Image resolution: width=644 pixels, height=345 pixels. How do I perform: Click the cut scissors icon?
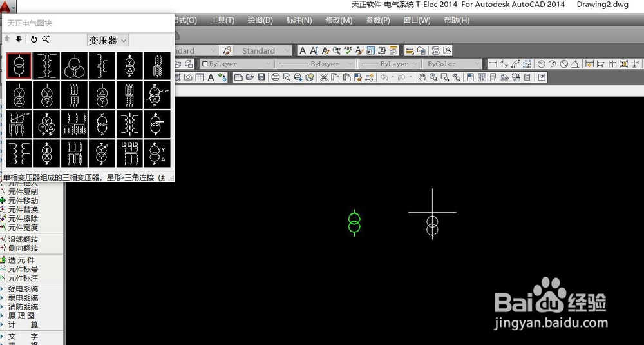pos(324,77)
